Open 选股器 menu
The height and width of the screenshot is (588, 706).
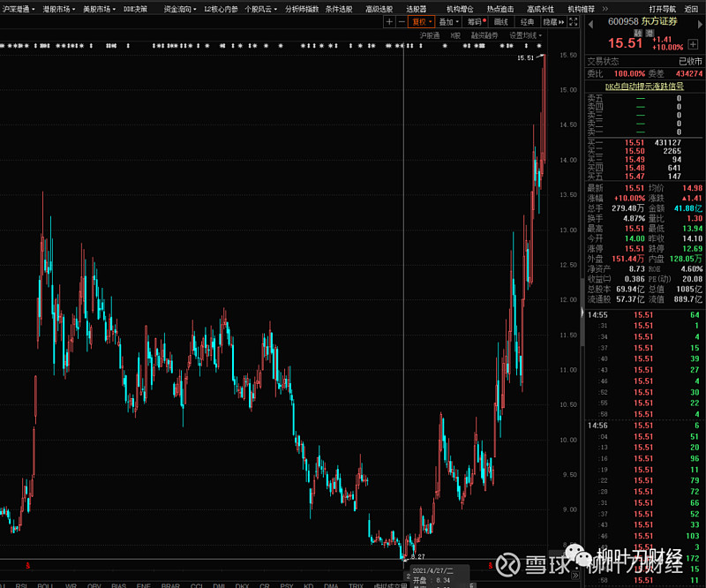pos(416,9)
